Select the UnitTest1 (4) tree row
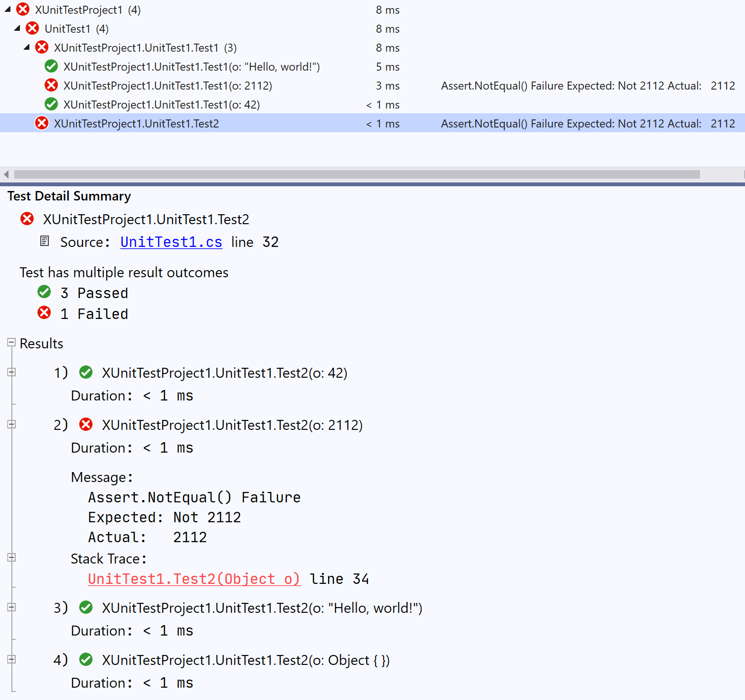The width and height of the screenshot is (745, 700). pyautogui.click(x=372, y=28)
